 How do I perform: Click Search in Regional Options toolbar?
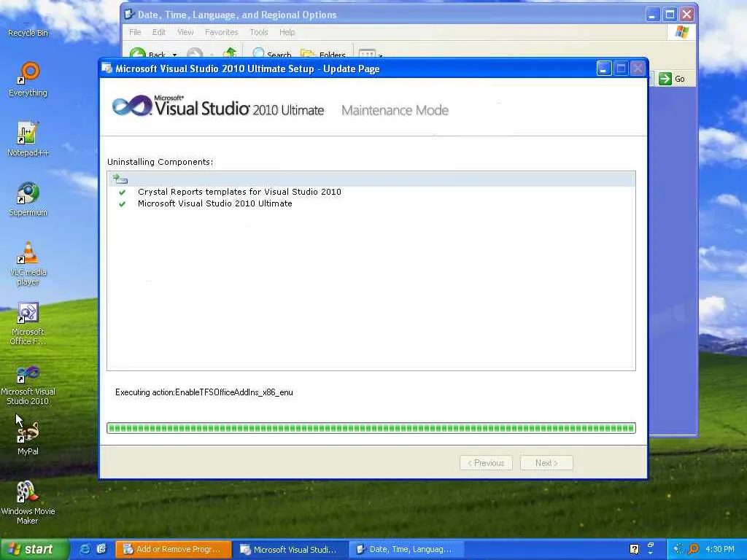[x=271, y=54]
